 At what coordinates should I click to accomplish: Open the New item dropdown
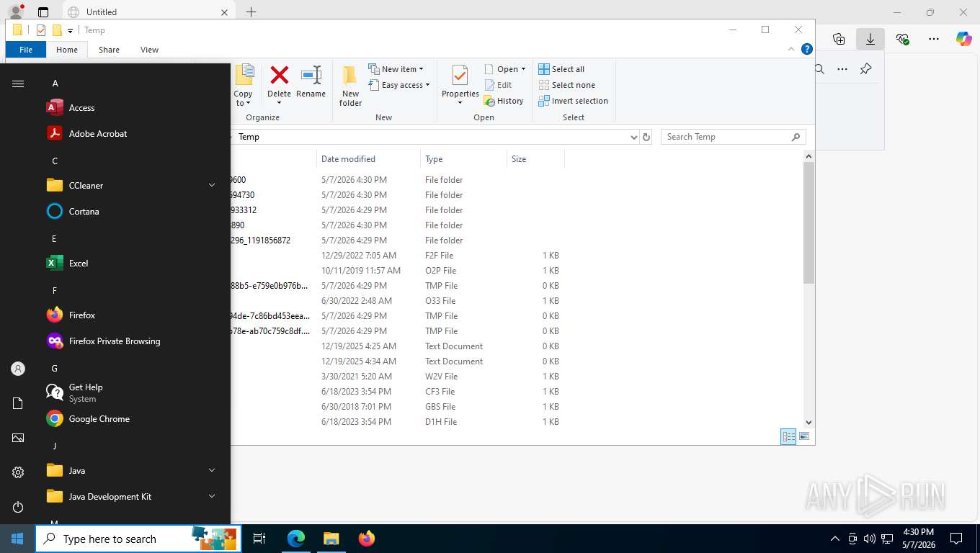pyautogui.click(x=396, y=69)
